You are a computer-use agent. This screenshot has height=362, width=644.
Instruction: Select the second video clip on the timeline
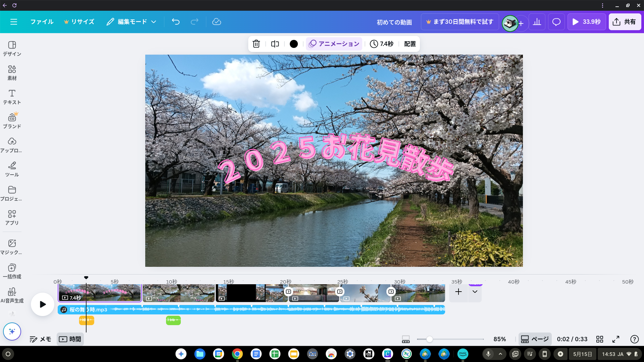178,293
